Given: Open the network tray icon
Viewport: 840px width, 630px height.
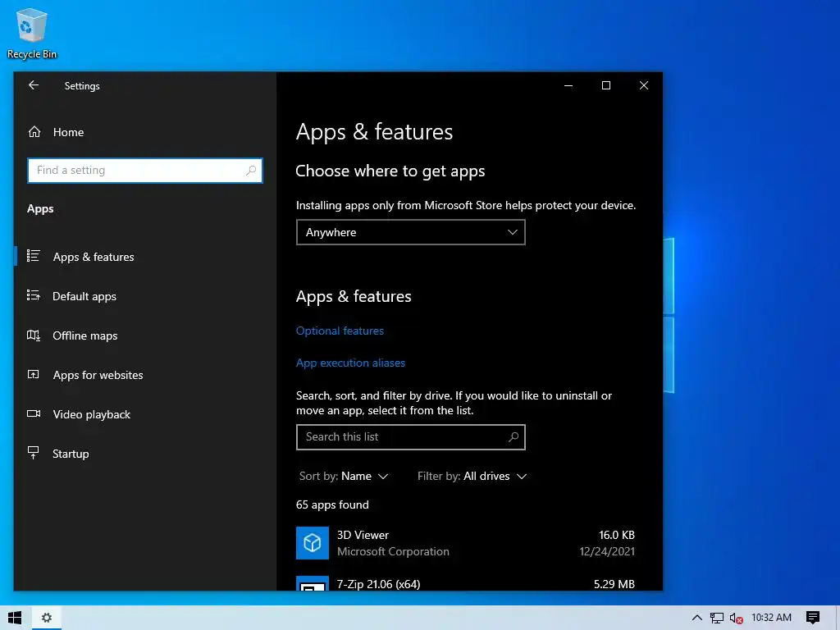Looking at the screenshot, I should tap(717, 618).
